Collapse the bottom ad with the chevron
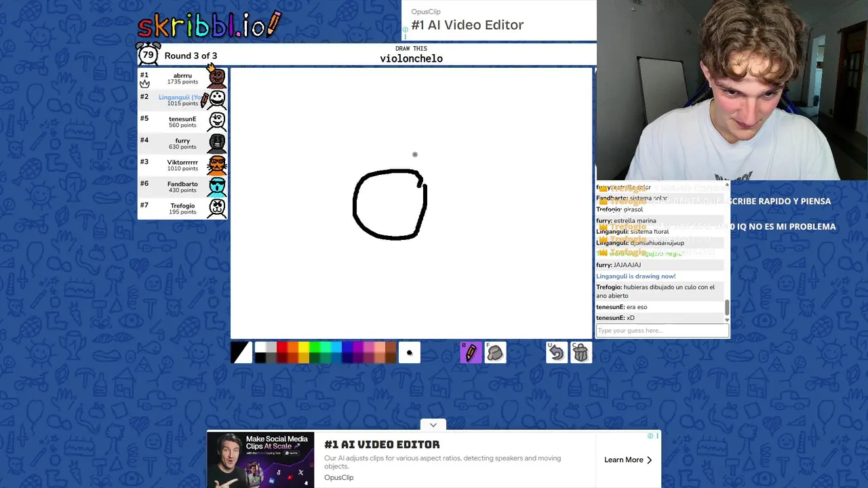This screenshot has width=868, height=488. click(433, 425)
